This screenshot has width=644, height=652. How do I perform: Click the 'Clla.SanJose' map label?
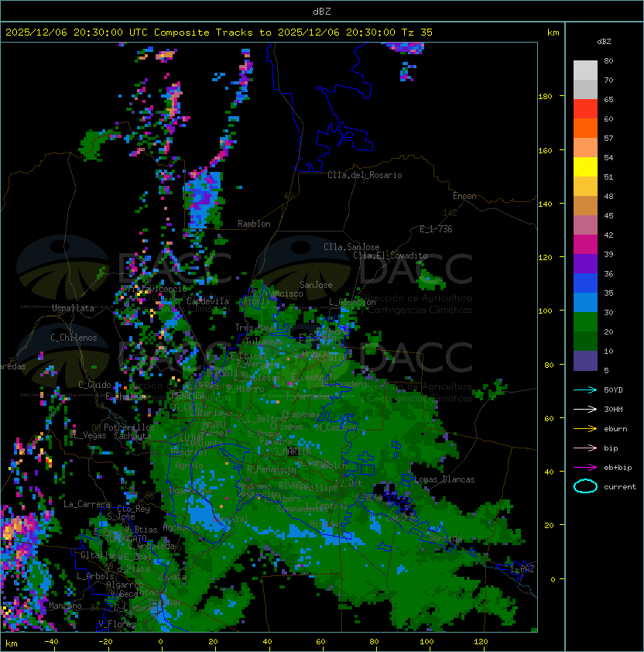(x=351, y=247)
